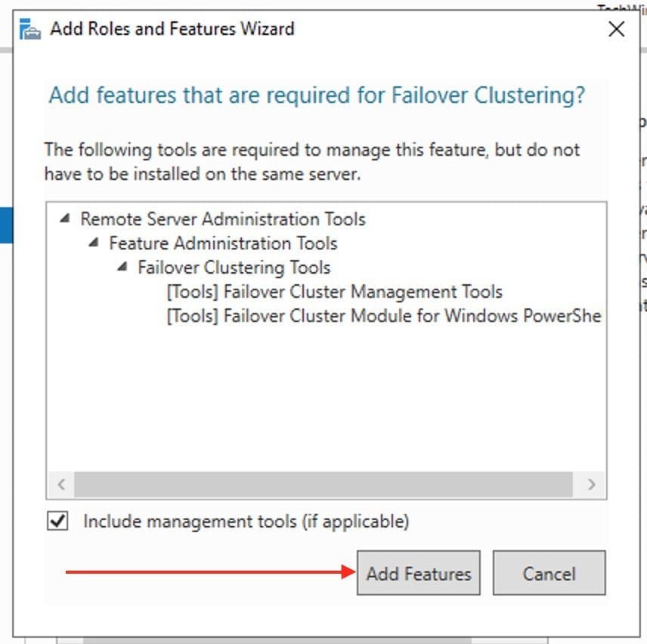The width and height of the screenshot is (647, 644).
Task: Click the wizard icon in title bar
Action: 29,29
